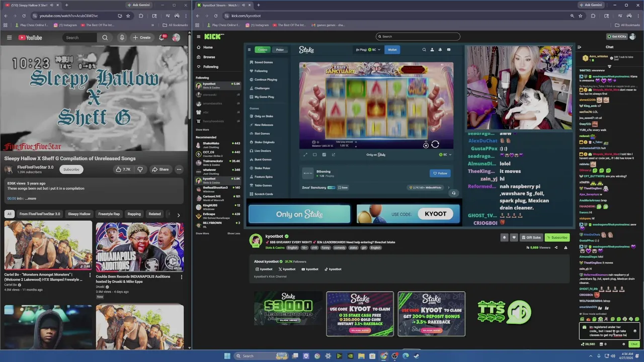Collapse Kick chat panel arrow
644x362 pixels.
(579, 47)
